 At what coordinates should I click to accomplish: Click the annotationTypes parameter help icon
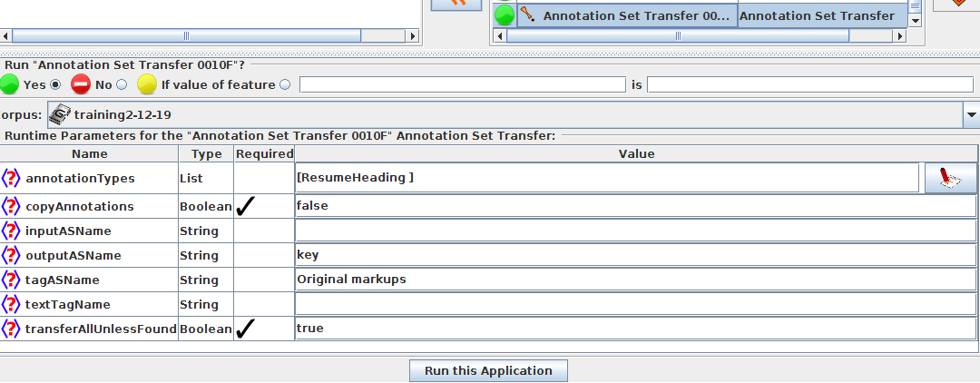[x=11, y=178]
